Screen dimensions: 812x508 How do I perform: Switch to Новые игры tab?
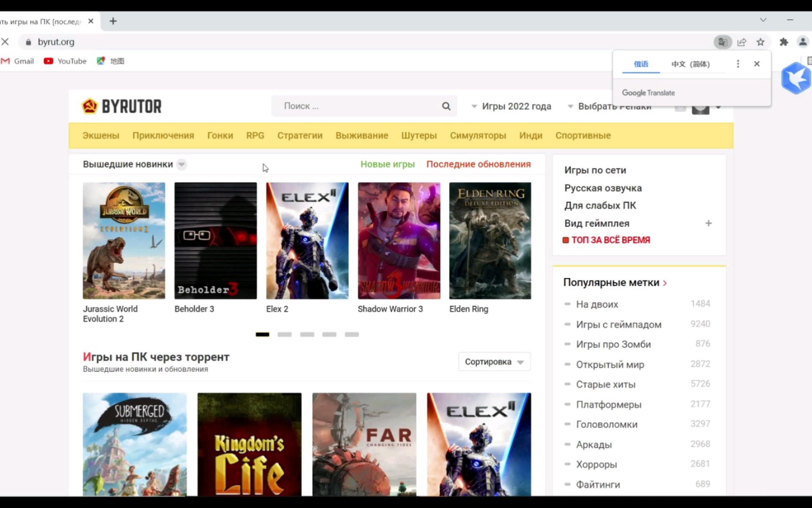click(x=388, y=164)
